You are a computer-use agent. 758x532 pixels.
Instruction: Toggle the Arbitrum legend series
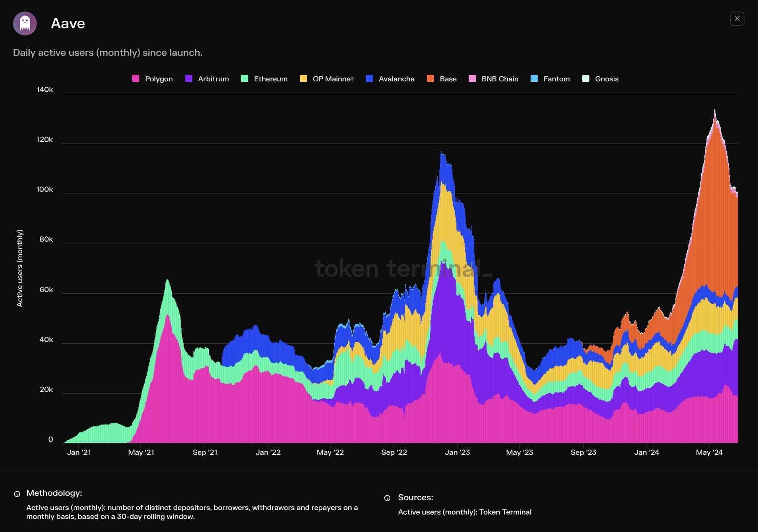[207, 79]
